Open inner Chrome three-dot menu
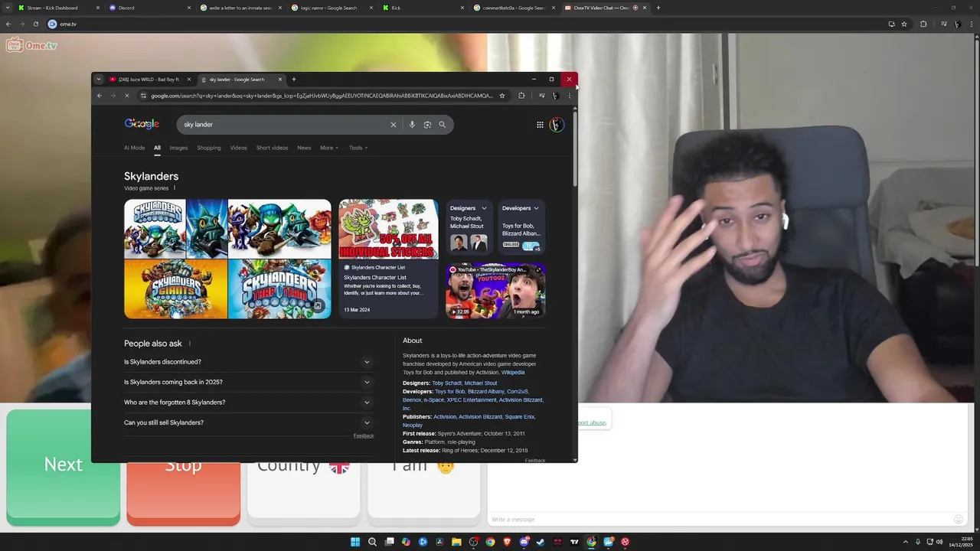This screenshot has height=551, width=980. (x=569, y=96)
